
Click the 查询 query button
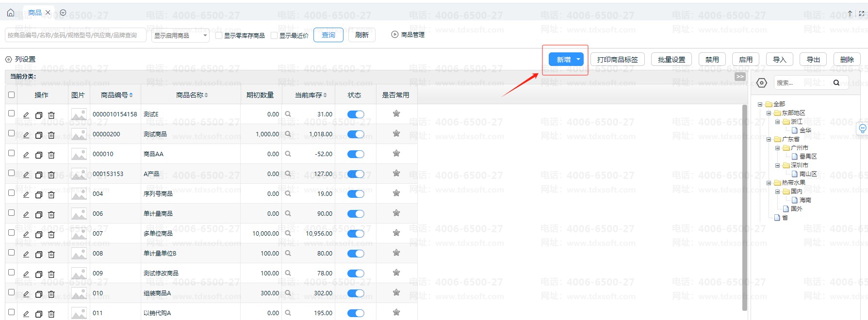coord(328,35)
